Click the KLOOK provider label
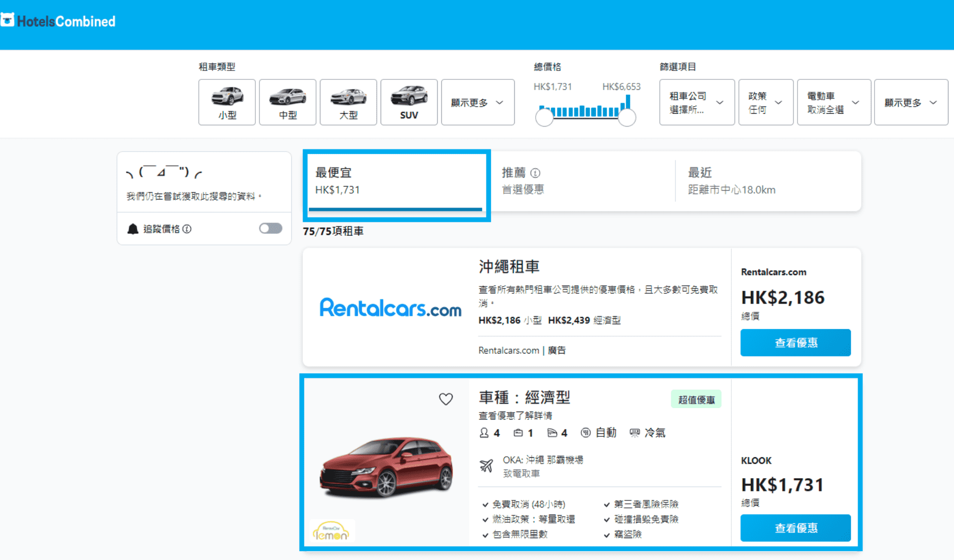 756,460
